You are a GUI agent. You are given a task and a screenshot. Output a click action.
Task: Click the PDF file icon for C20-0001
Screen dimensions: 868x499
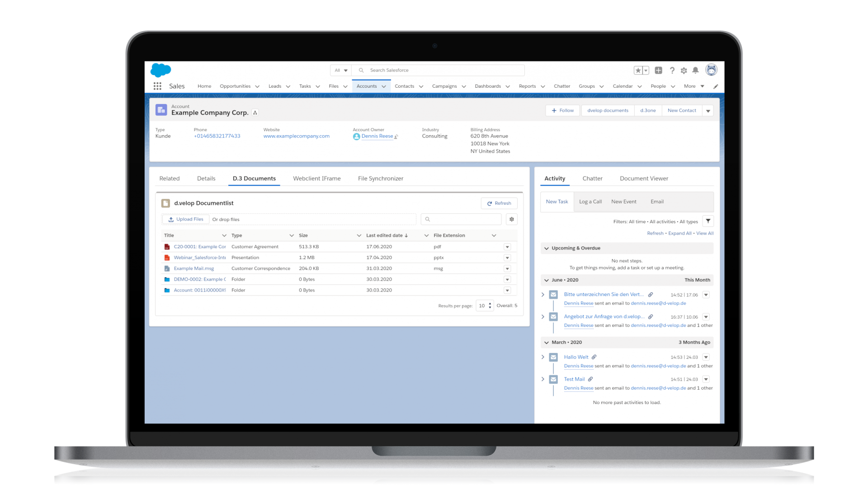tap(167, 247)
